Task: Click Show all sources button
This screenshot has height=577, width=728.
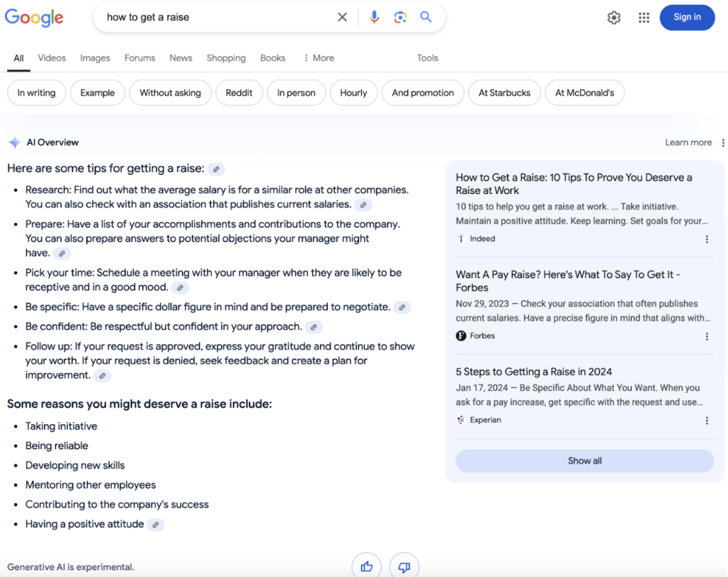Action: 584,461
